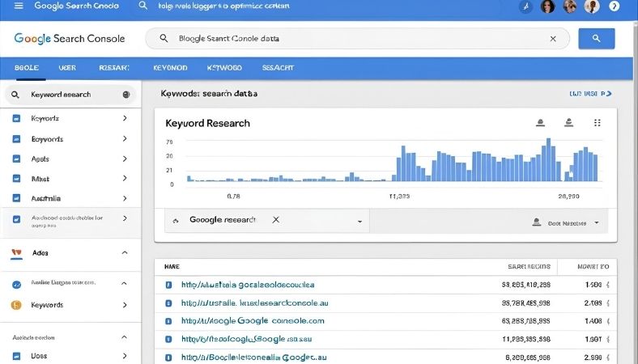The width and height of the screenshot is (638, 364).
Task: Click the main search input field
Action: (x=357, y=39)
